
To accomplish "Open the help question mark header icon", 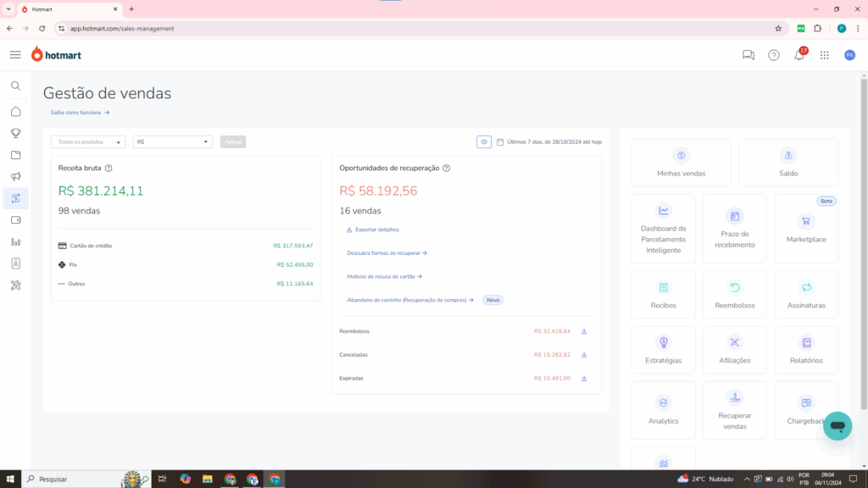I will tap(774, 55).
